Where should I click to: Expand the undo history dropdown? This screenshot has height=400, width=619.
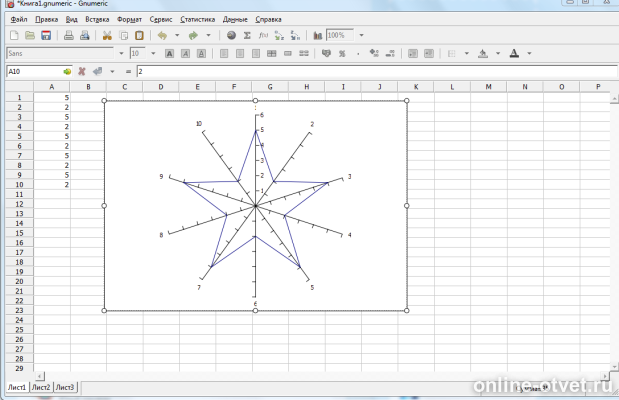177,36
